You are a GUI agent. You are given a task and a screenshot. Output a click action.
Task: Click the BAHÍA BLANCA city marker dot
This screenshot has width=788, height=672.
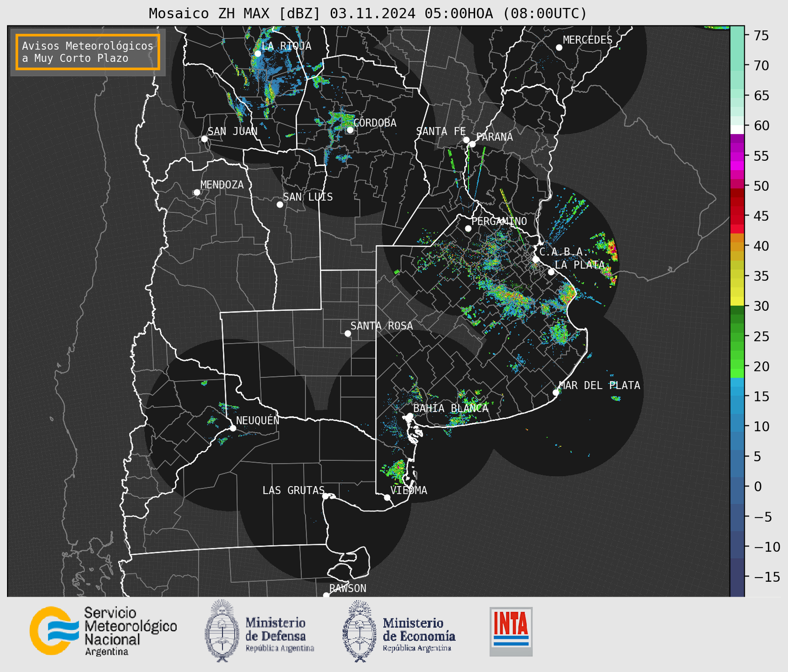pos(410,416)
